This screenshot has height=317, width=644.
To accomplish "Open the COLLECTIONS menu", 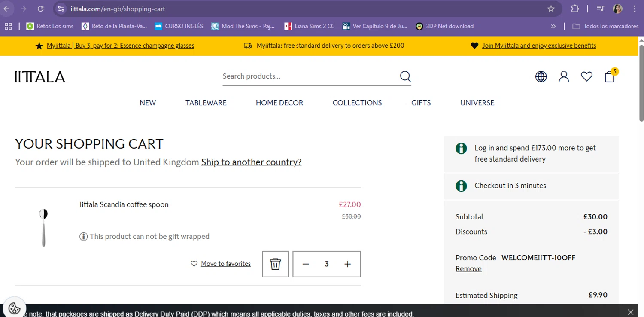I will [x=357, y=103].
